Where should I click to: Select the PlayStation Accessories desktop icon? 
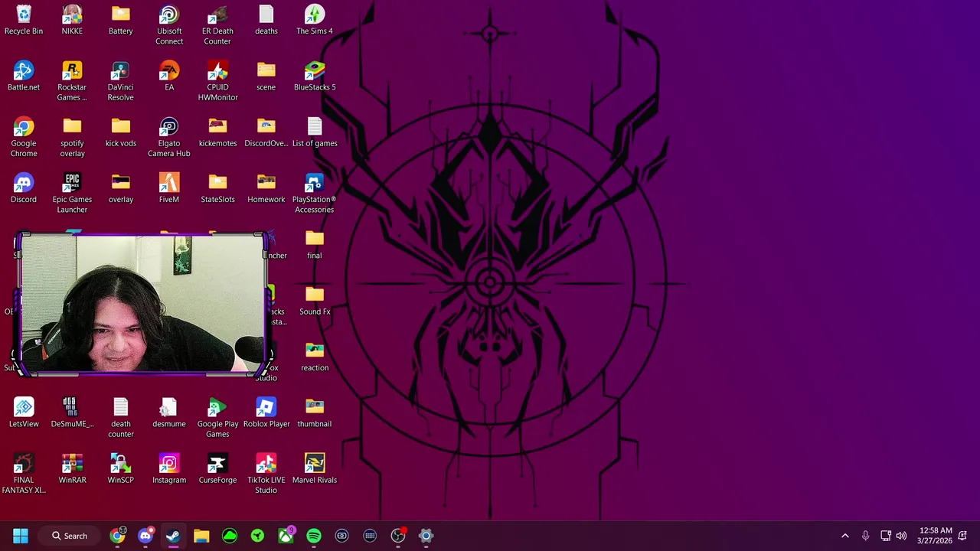coord(315,194)
